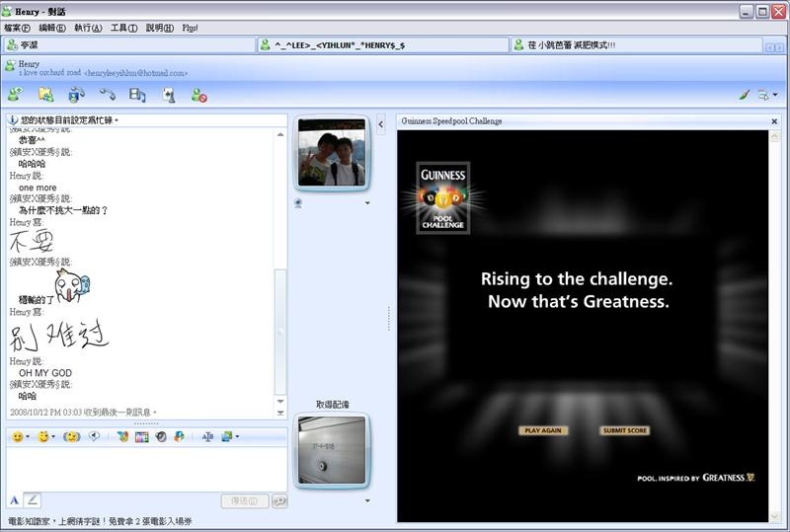Click the scroll down arrow in chat history

[280, 402]
